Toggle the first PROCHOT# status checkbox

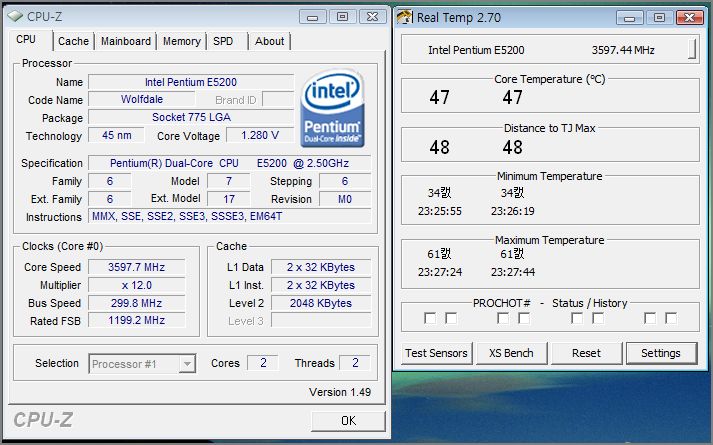pyautogui.click(x=430, y=318)
